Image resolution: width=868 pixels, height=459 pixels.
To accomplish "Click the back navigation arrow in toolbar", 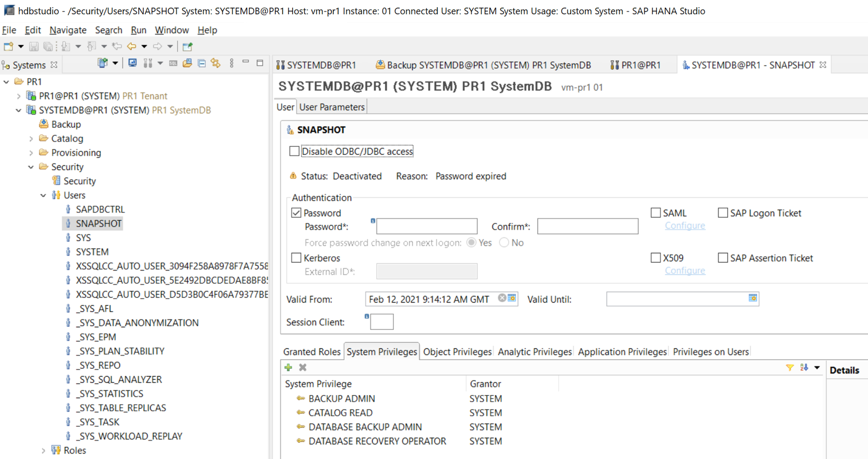I will 131,47.
